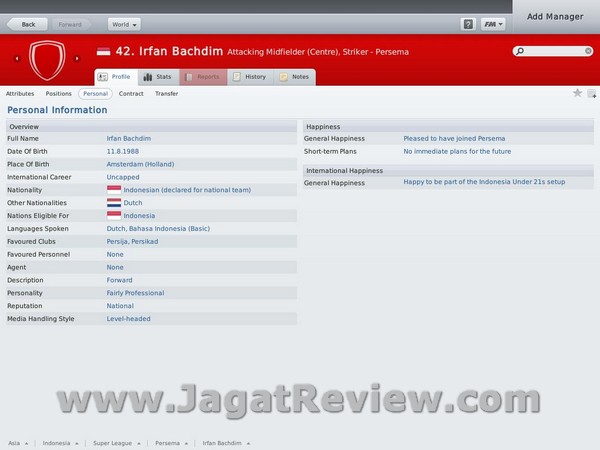
Task: Open the Dutch nationality link
Action: click(x=133, y=203)
